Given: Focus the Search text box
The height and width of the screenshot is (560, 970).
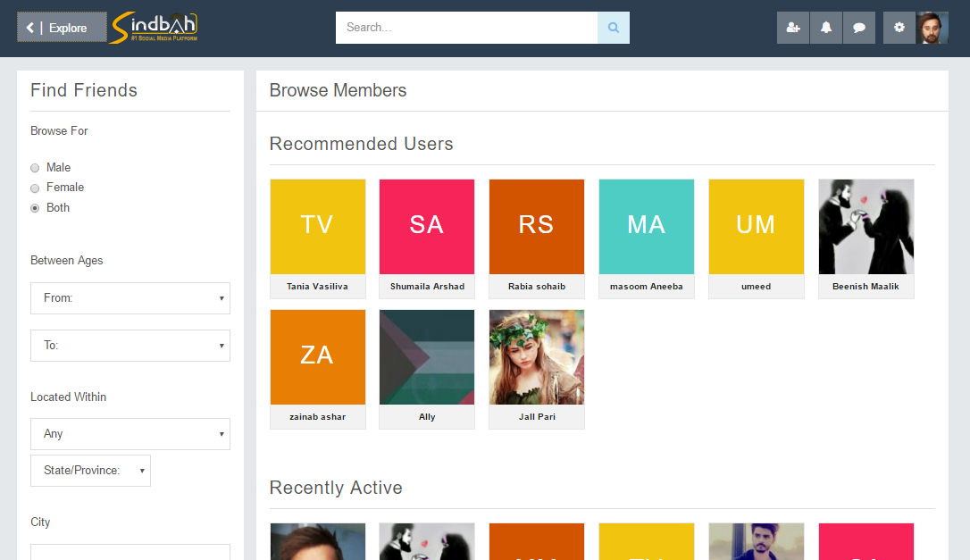Looking at the screenshot, I should pyautogui.click(x=466, y=27).
